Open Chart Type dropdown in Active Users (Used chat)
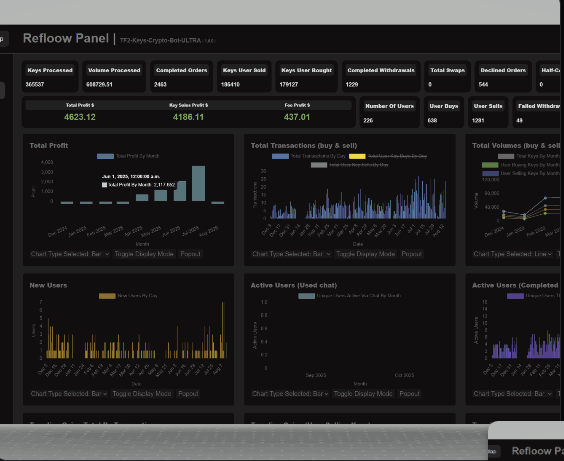 click(x=290, y=394)
